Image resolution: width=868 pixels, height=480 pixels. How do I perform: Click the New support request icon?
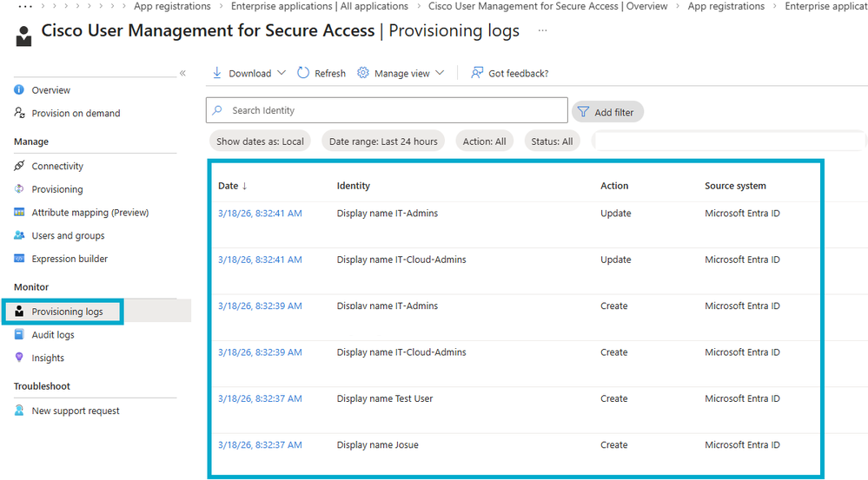pos(19,411)
